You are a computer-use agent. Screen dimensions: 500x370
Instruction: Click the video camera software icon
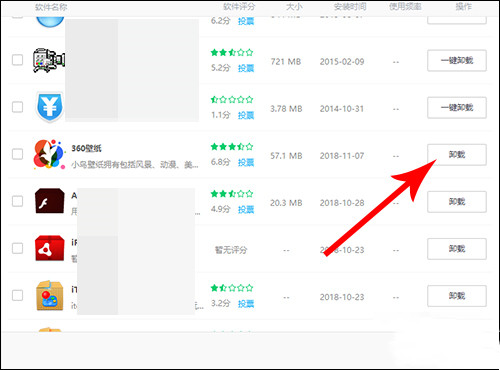(x=49, y=60)
